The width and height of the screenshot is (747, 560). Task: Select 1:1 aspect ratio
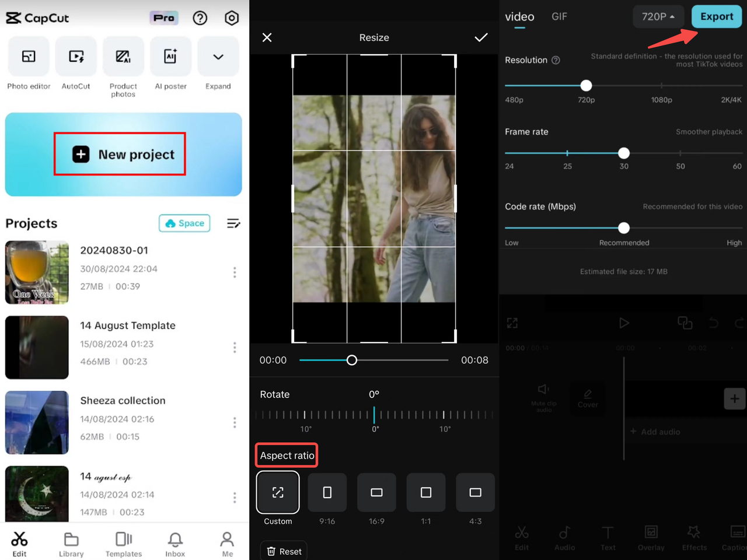[426, 492]
